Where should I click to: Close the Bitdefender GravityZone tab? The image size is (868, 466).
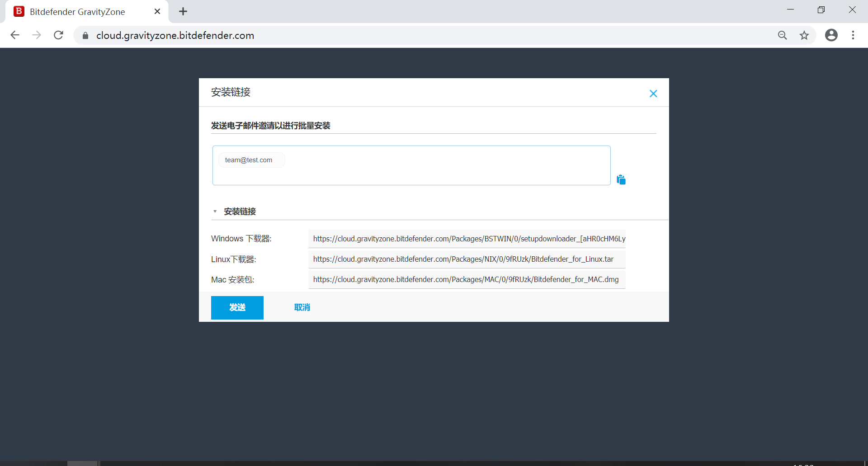(157, 12)
